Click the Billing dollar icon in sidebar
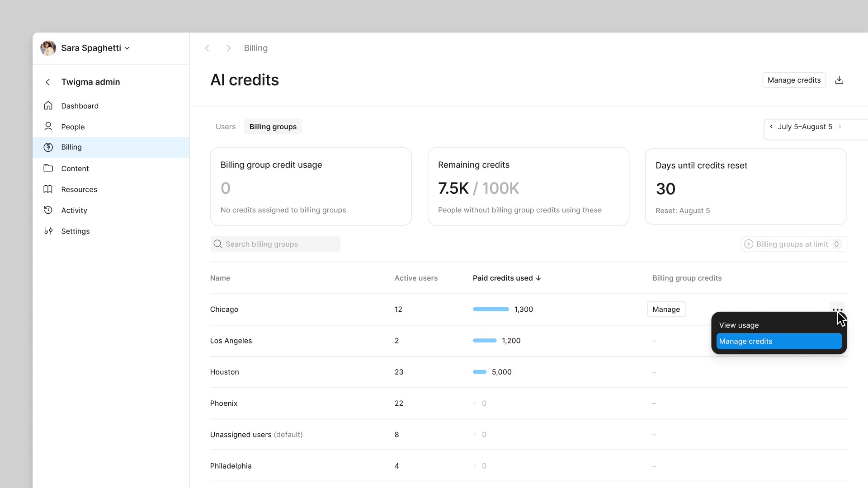 click(x=48, y=147)
